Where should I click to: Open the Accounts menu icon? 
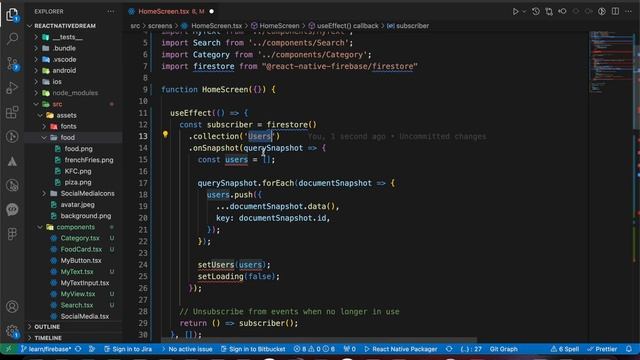(12, 306)
